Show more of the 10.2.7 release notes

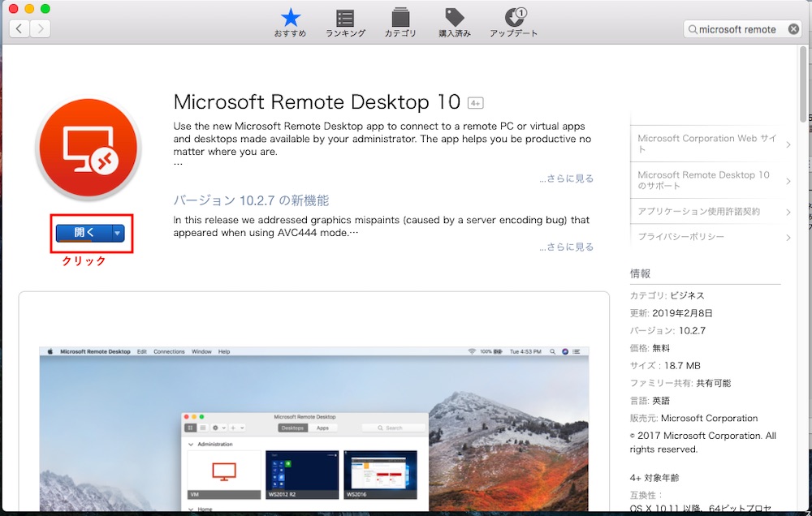(566, 247)
